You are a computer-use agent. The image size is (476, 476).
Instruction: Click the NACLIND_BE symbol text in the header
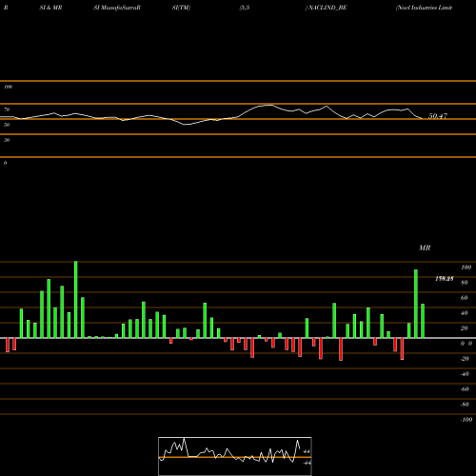click(x=327, y=8)
